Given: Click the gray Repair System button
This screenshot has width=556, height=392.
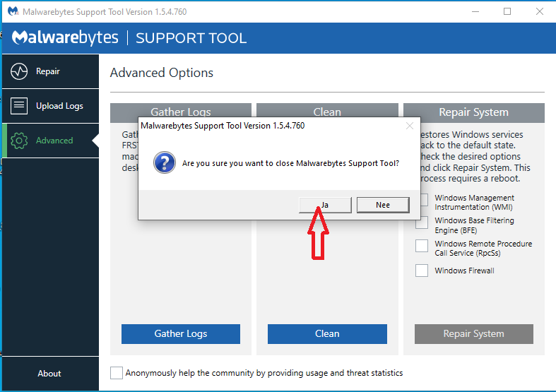Looking at the screenshot, I should 474,333.
